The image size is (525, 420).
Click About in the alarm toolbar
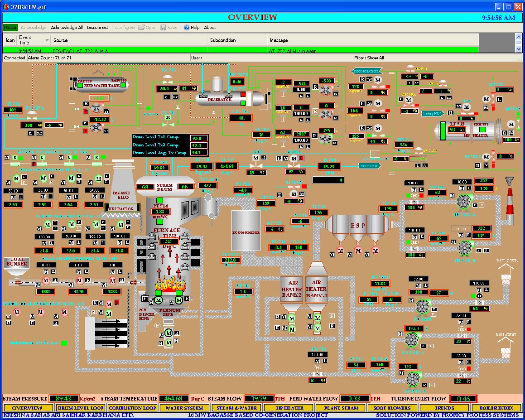click(x=210, y=28)
